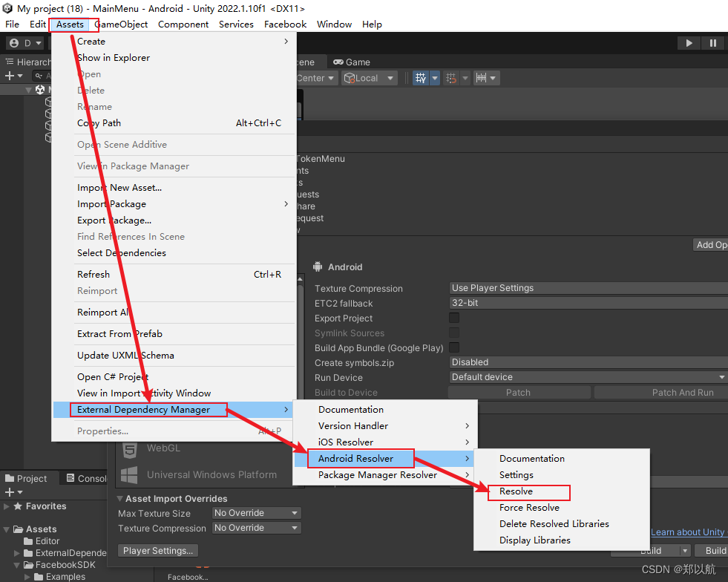Click the Patch button

tap(519, 393)
